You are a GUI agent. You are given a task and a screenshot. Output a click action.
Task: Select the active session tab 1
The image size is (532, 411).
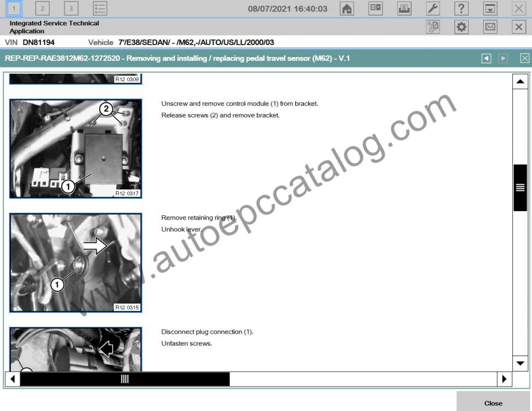14,8
